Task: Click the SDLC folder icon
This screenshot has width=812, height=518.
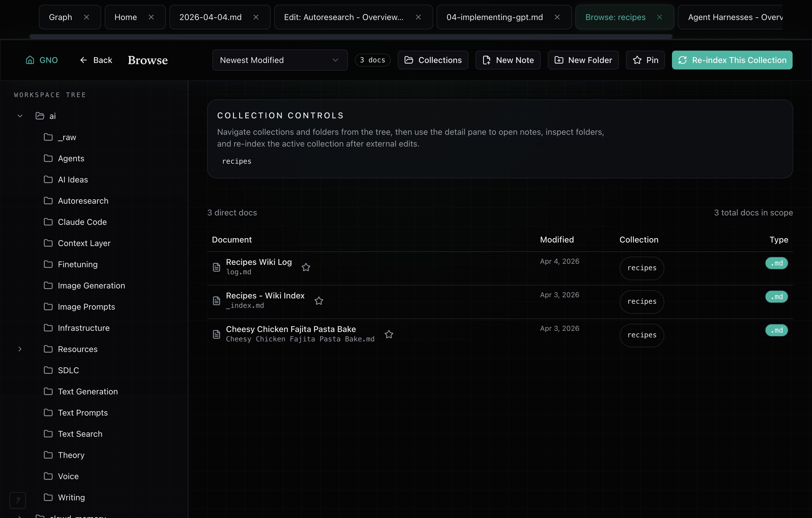Action: click(48, 370)
